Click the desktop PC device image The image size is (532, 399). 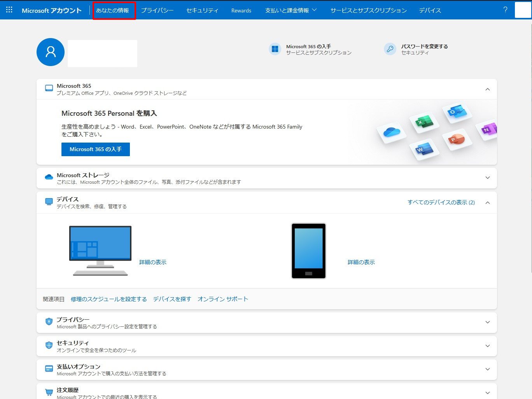[100, 251]
